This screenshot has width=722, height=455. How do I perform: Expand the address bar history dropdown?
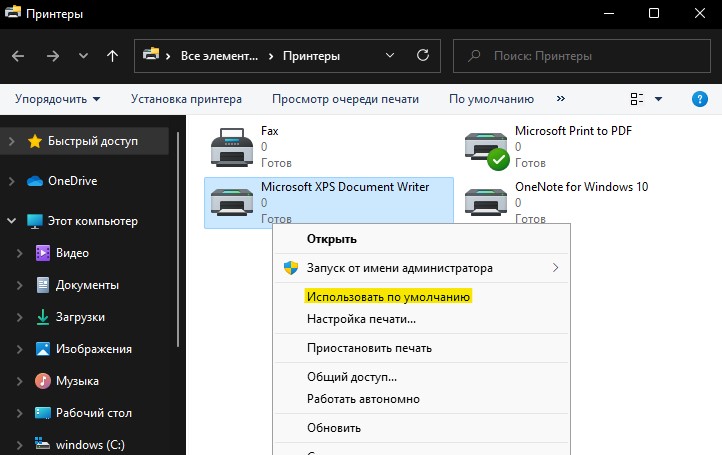(390, 55)
